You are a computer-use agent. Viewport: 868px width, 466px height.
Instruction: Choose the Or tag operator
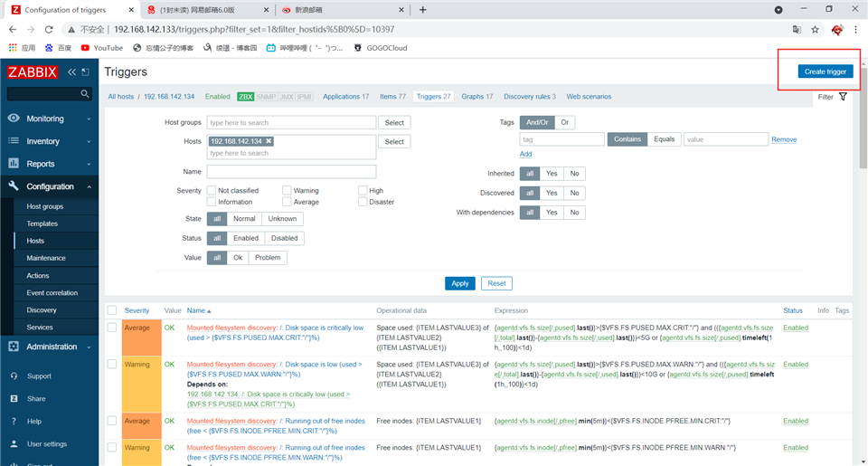(564, 122)
